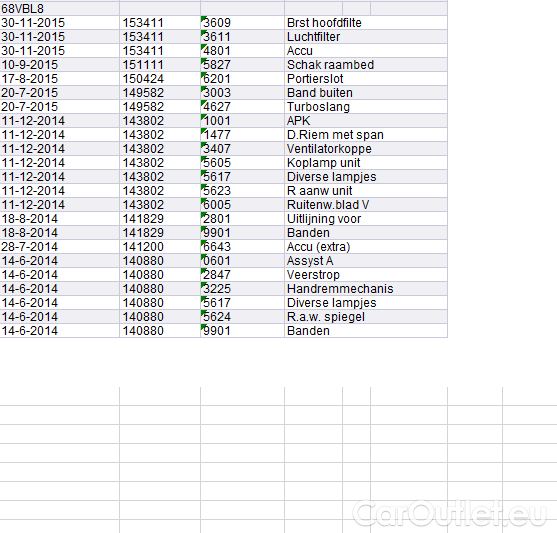Click date cell 17-8-2015
This screenshot has height=533, width=557.
(60, 79)
